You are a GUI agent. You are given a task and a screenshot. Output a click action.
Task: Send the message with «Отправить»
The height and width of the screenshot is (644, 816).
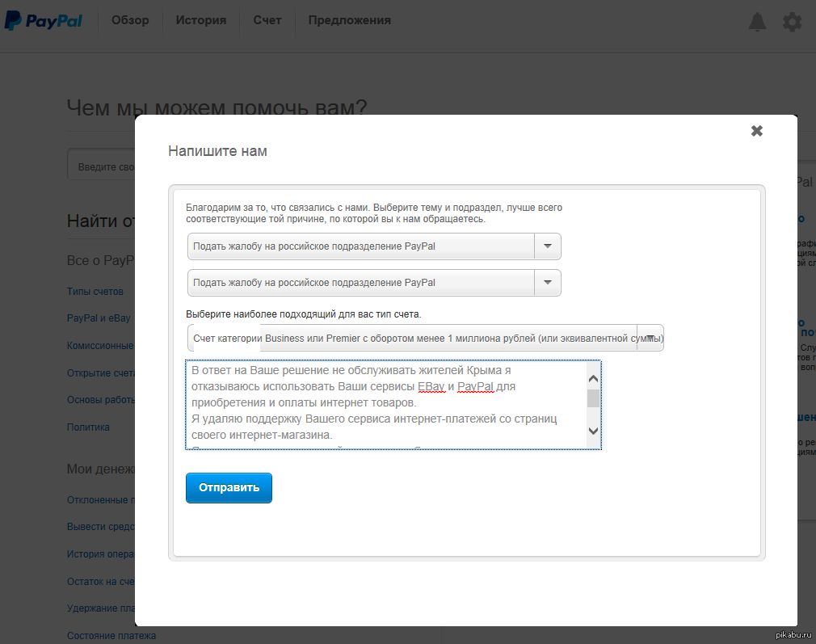coord(229,488)
